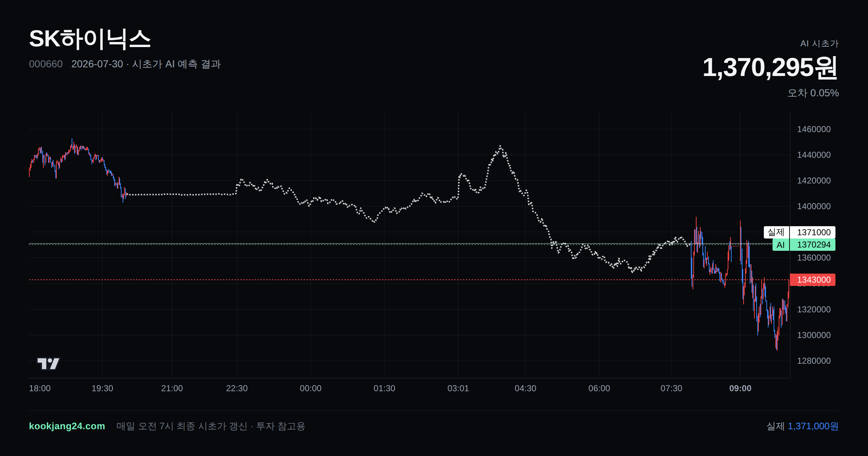Click the 1360000 price axis label
868x456 pixels.
coord(814,258)
